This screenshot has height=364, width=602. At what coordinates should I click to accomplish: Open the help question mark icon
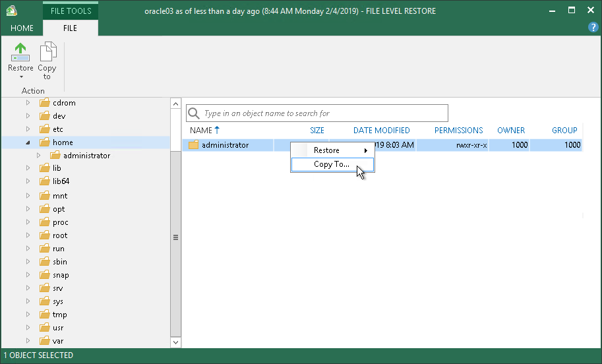(x=593, y=27)
